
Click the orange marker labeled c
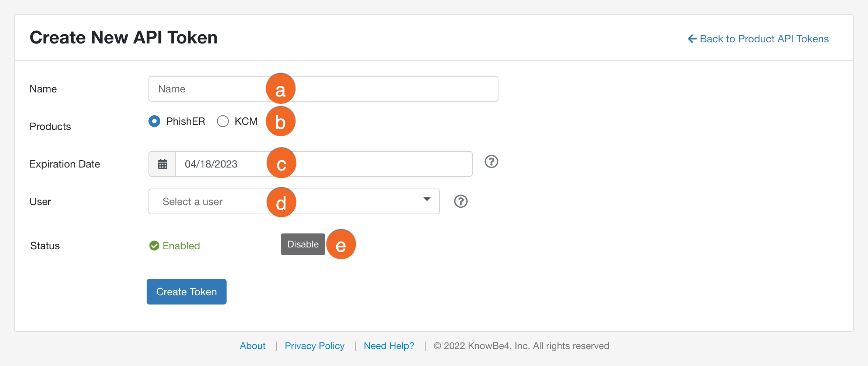click(x=281, y=163)
